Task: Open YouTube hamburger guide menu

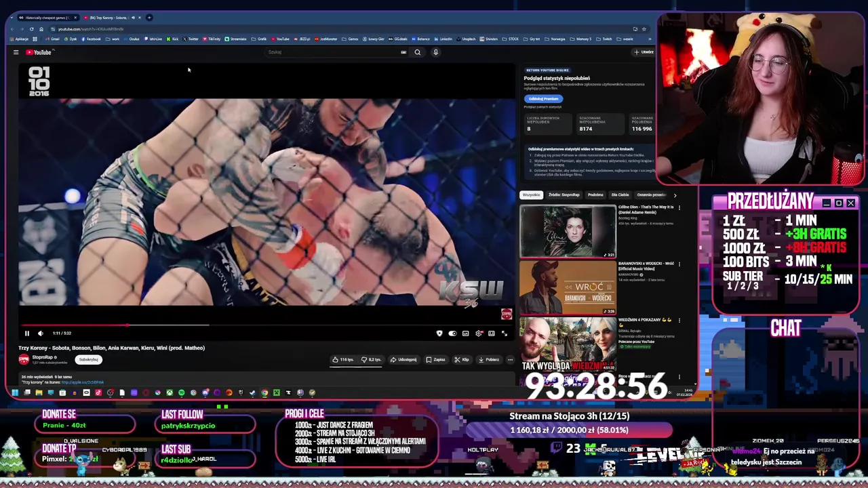Action: (x=16, y=52)
